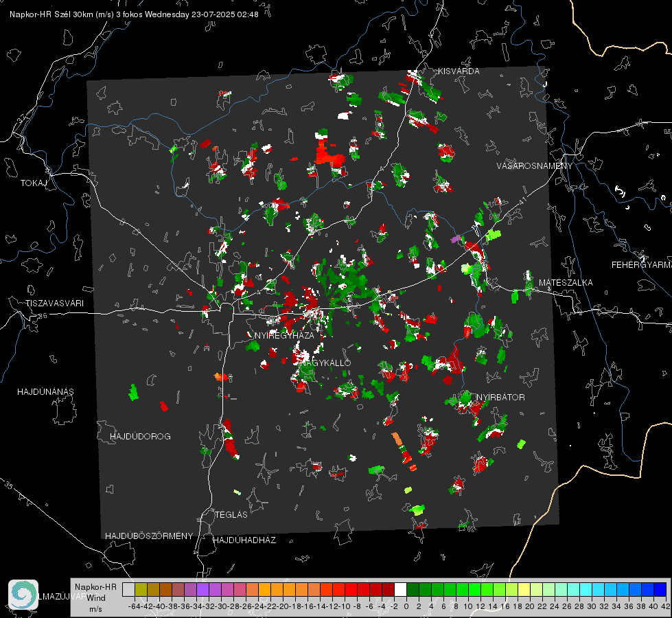Screen dimensions: 672x618
Task: Click the KISVARDA city label
Action: click(x=459, y=71)
